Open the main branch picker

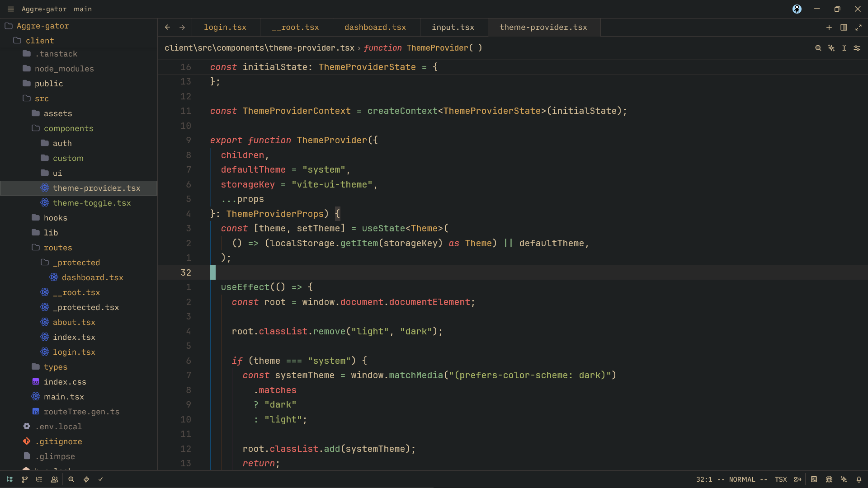[x=83, y=9]
